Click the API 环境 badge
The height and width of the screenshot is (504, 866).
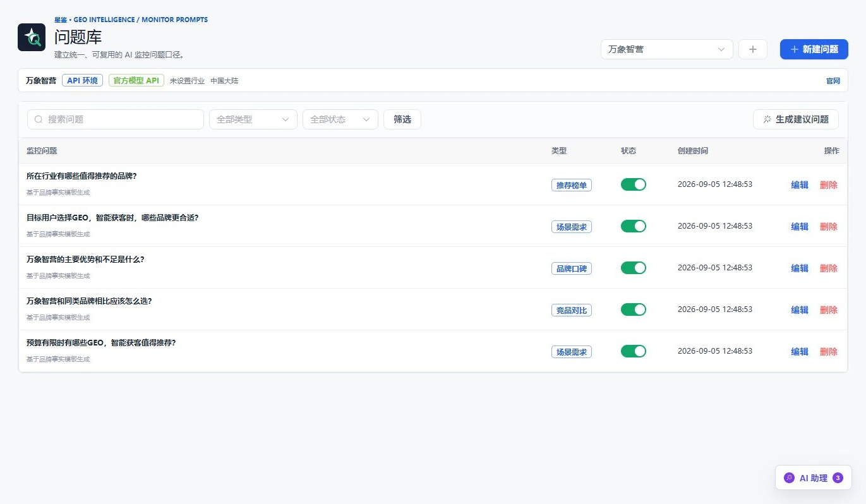82,81
